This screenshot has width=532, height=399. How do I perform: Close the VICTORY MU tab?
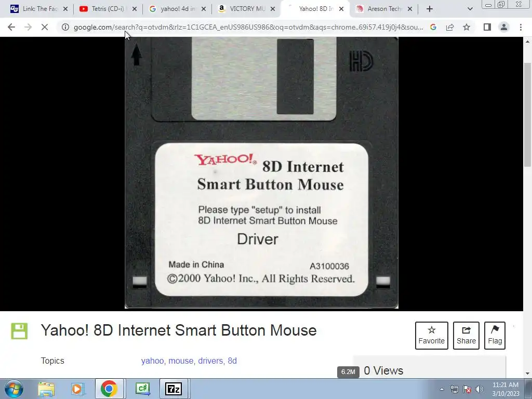click(x=272, y=9)
